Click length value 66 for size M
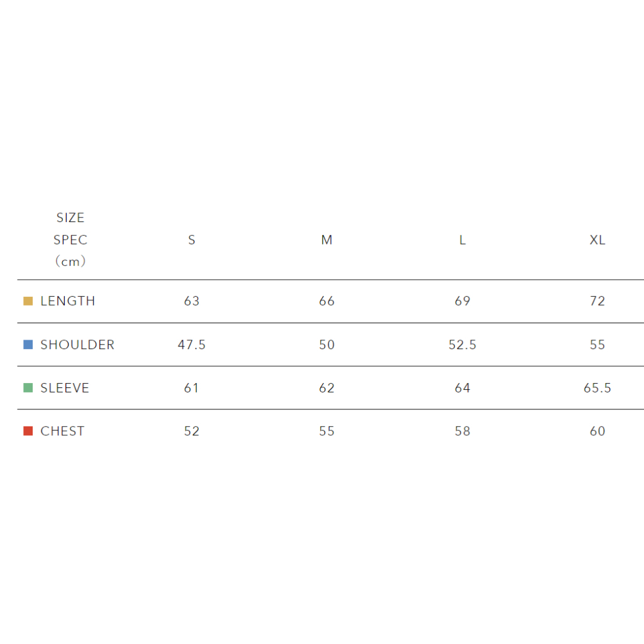This screenshot has width=644, height=644. 327,301
